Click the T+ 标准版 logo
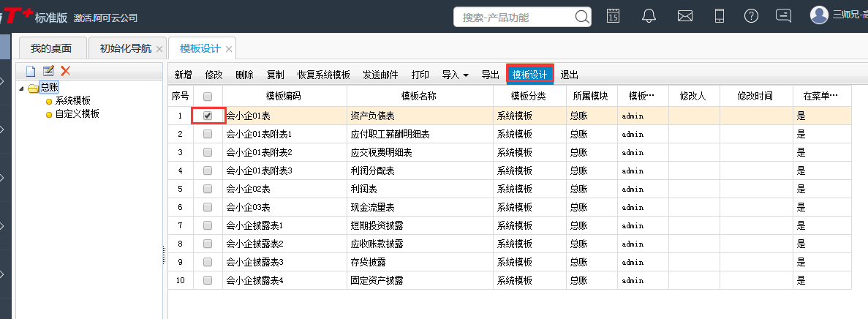868x319 pixels. [x=34, y=17]
